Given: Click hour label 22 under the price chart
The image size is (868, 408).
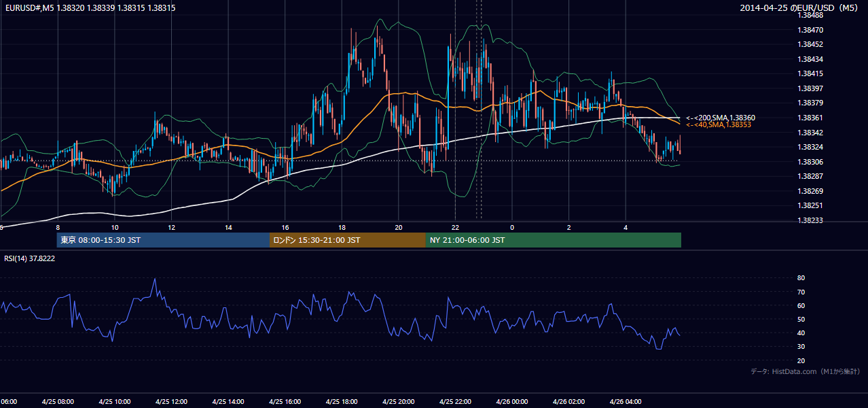Looking at the screenshot, I should (455, 227).
